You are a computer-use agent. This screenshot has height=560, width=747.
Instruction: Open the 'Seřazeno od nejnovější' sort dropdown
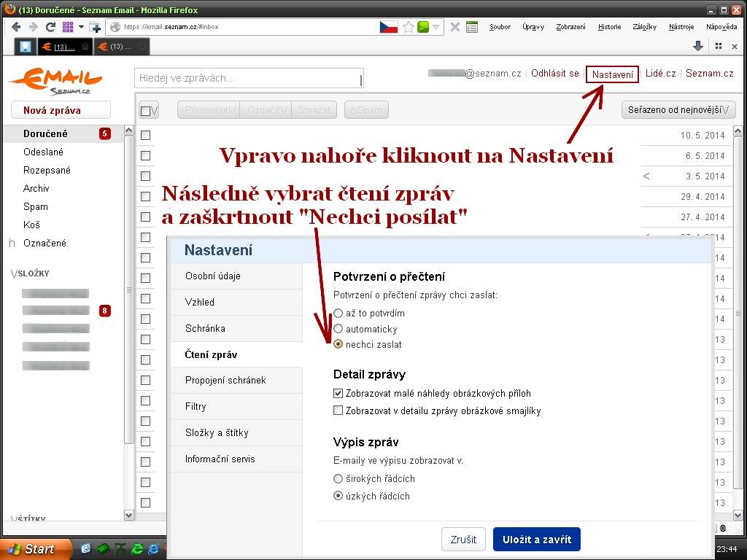tap(678, 110)
